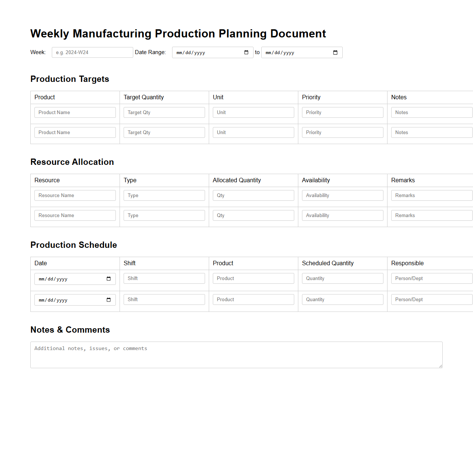Click the first Target Qty field
Screen dimensions: 473x476
pos(164,112)
